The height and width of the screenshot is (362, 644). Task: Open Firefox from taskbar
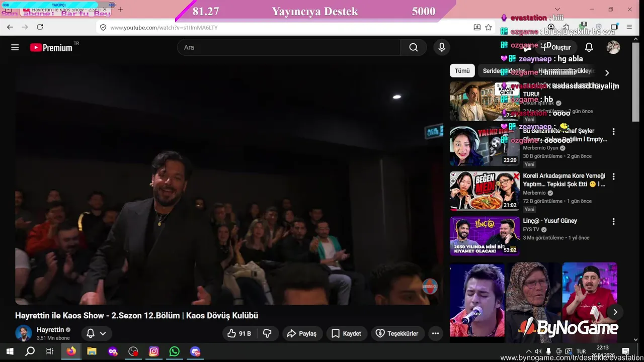point(71,351)
